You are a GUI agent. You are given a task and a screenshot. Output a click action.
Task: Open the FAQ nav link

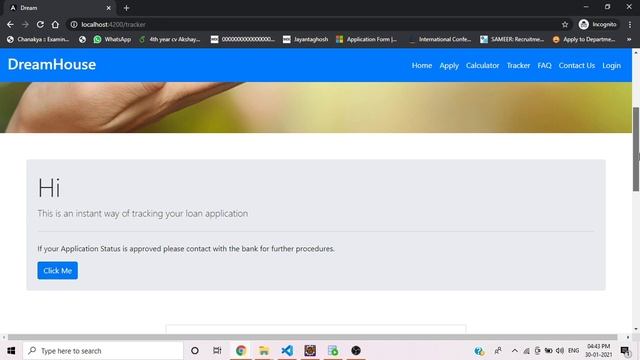tap(544, 65)
